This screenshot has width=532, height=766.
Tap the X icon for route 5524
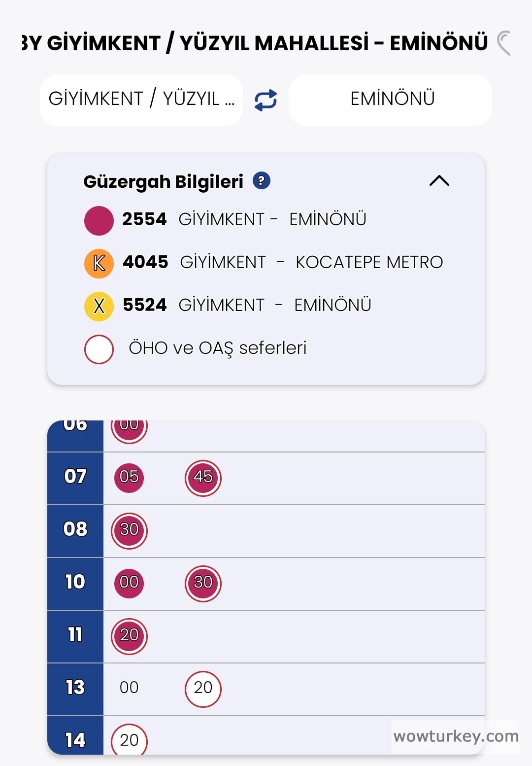coord(99,305)
